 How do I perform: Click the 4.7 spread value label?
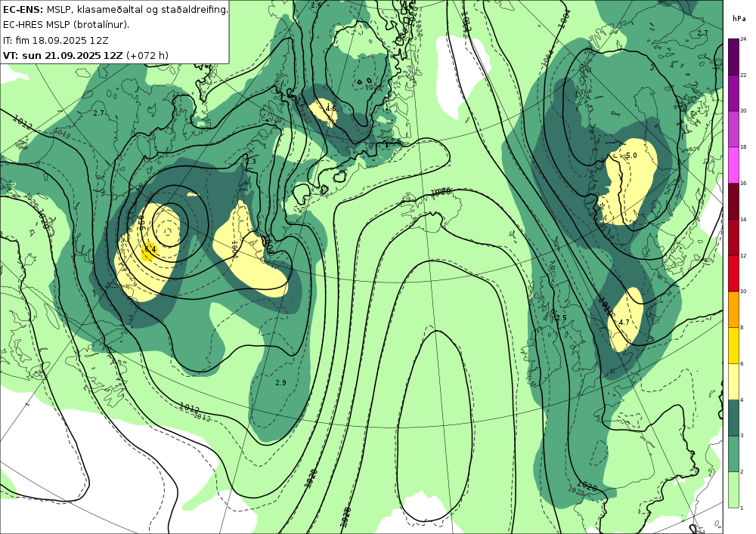pyautogui.click(x=624, y=322)
